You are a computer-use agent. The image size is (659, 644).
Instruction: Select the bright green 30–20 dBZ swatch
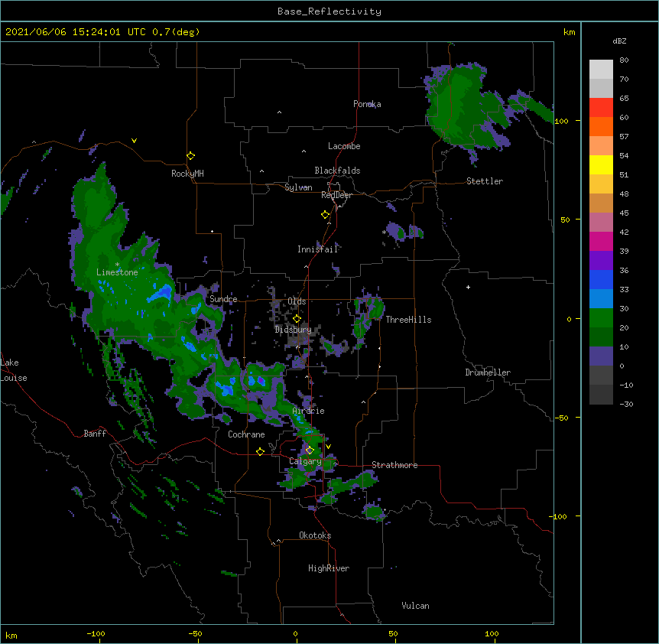(x=601, y=318)
